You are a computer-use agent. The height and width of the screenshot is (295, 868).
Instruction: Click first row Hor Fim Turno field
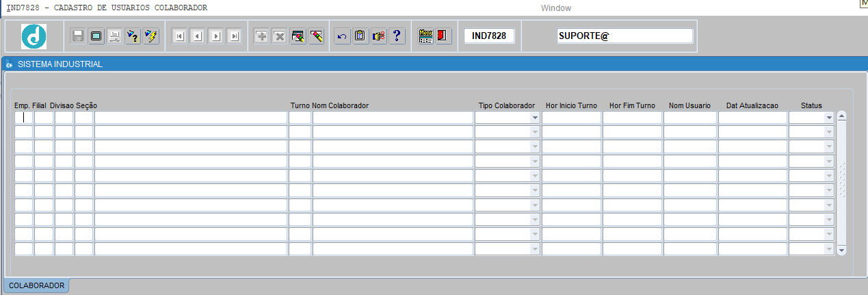point(632,118)
